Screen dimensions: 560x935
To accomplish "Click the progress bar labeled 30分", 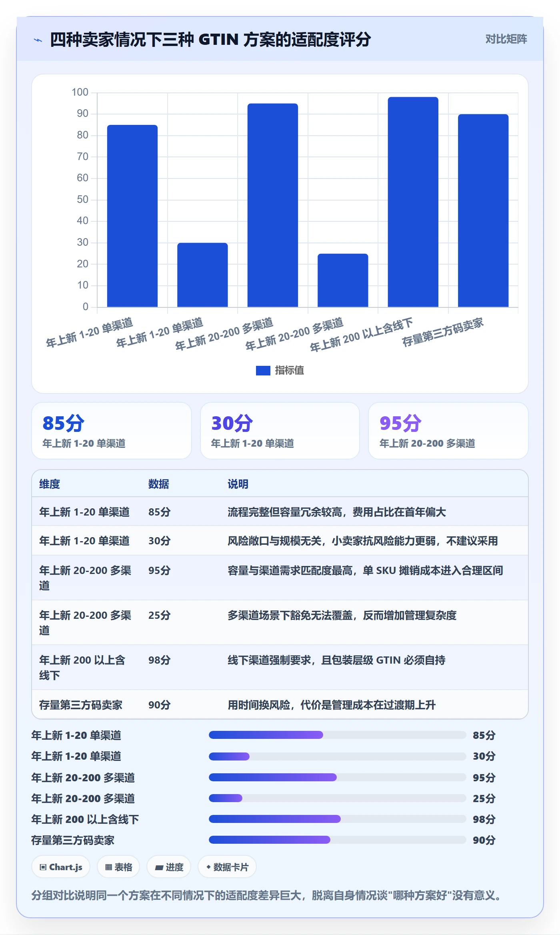I will [338, 756].
